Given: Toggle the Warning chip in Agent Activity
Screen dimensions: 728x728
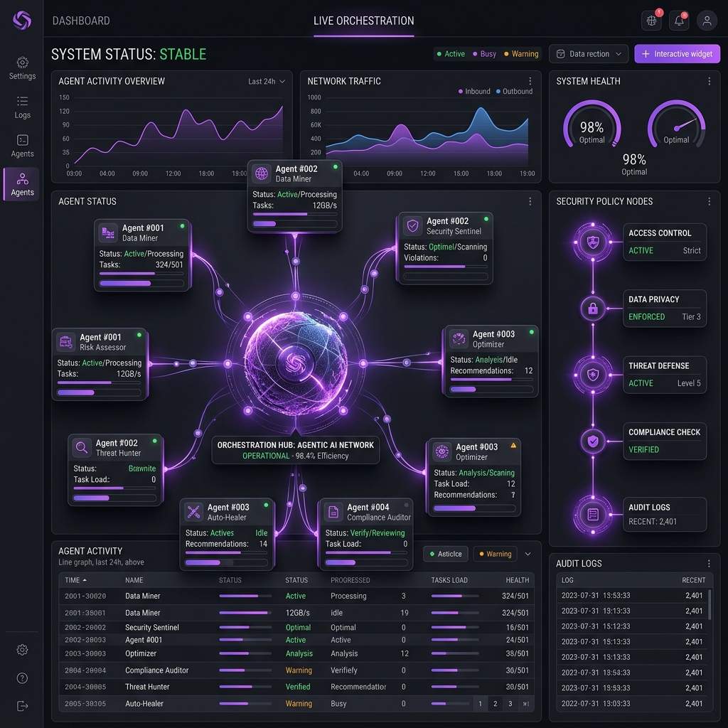Looking at the screenshot, I should [x=496, y=554].
